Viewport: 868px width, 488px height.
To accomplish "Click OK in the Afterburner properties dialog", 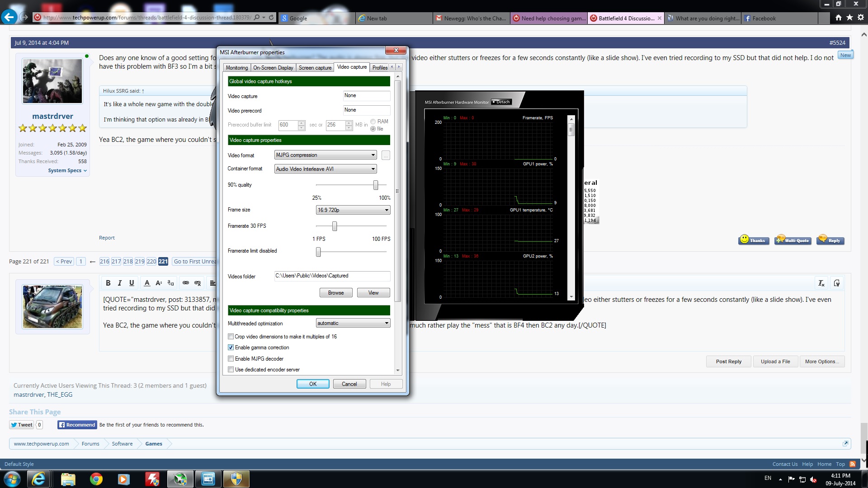I will pos(313,384).
